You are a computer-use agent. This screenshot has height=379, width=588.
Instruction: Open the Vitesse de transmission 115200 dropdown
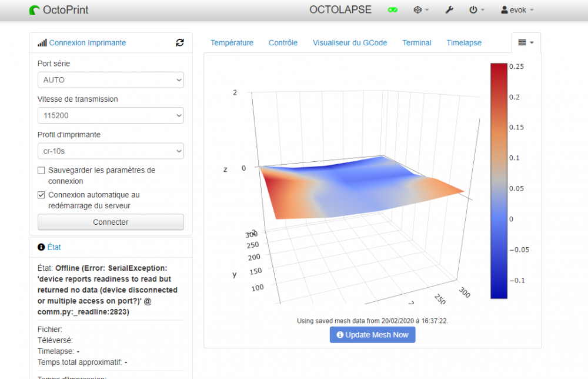coord(111,115)
